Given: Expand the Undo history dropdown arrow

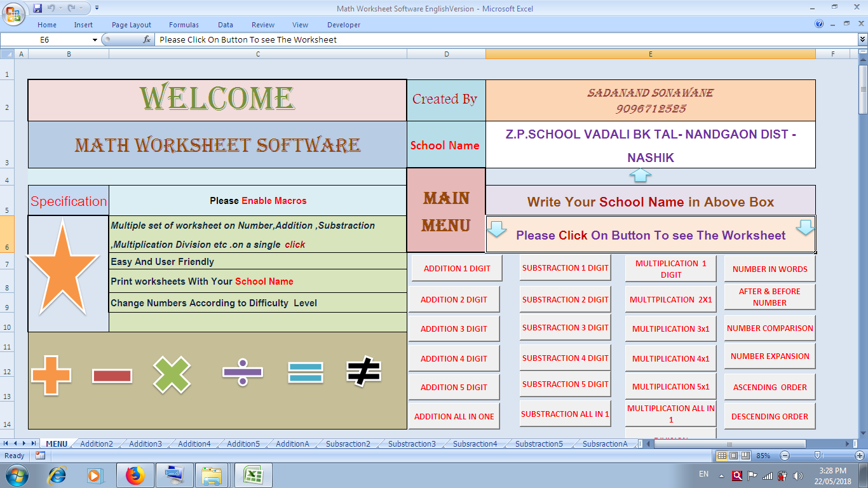Looking at the screenshot, I should pos(60,8).
